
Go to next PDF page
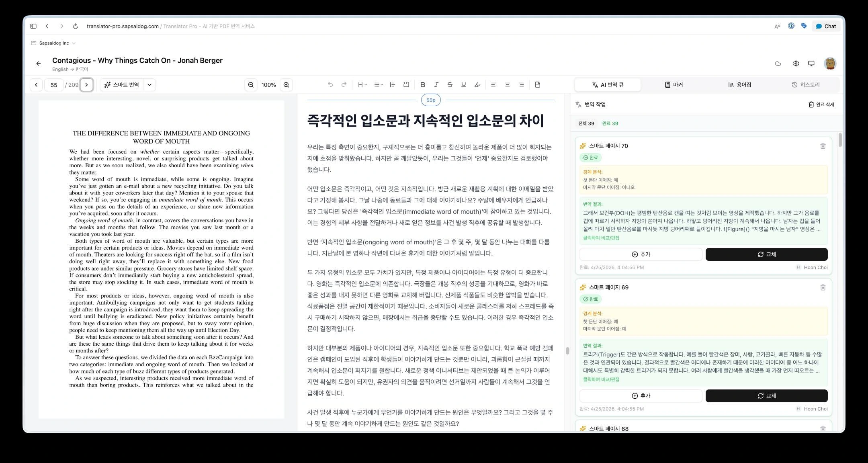[x=86, y=85]
